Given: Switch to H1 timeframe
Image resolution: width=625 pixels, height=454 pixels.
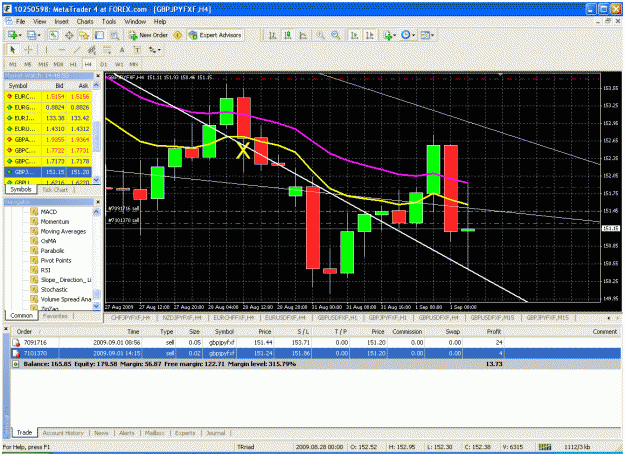Looking at the screenshot, I should (73, 64).
